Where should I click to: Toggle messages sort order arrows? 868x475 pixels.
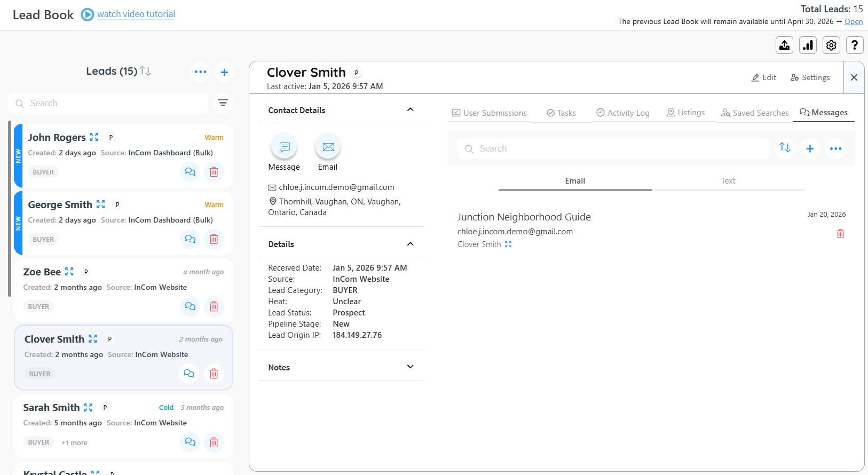784,148
